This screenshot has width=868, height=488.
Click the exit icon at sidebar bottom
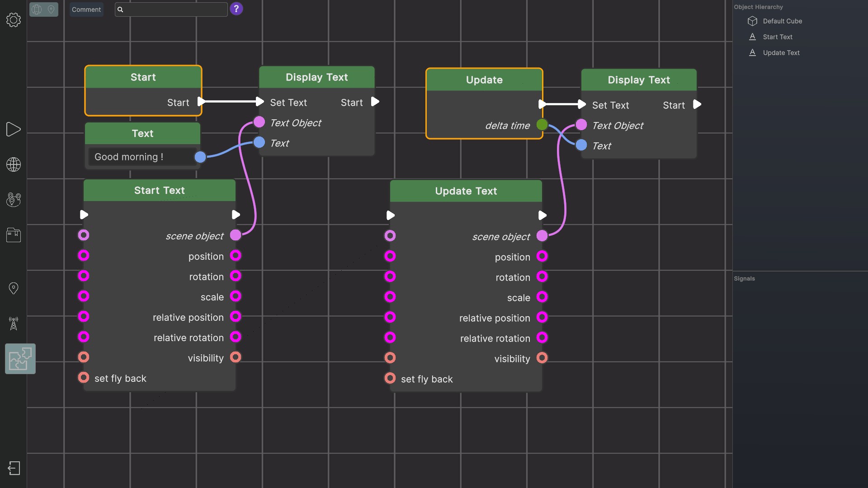[x=14, y=468]
